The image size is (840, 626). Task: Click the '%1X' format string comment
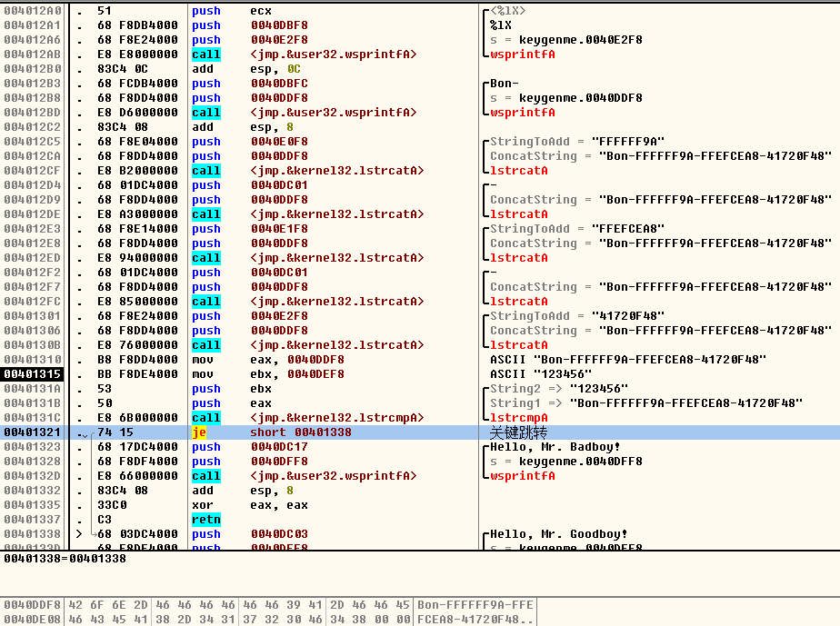click(501, 25)
